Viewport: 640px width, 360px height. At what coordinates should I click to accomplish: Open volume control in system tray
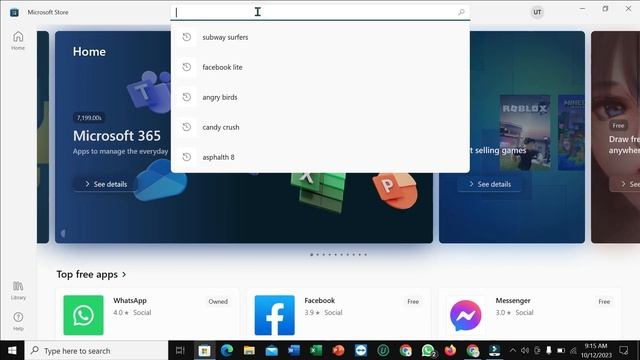(x=525, y=351)
